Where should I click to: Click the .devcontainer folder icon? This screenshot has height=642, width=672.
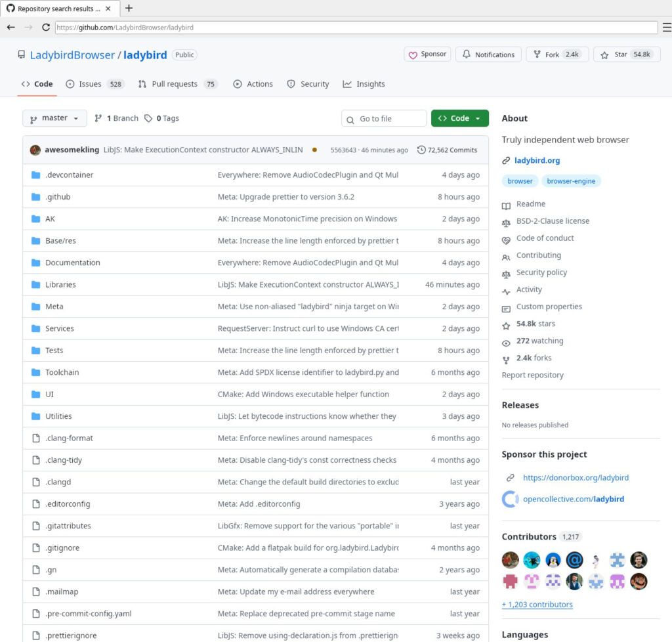click(x=36, y=175)
